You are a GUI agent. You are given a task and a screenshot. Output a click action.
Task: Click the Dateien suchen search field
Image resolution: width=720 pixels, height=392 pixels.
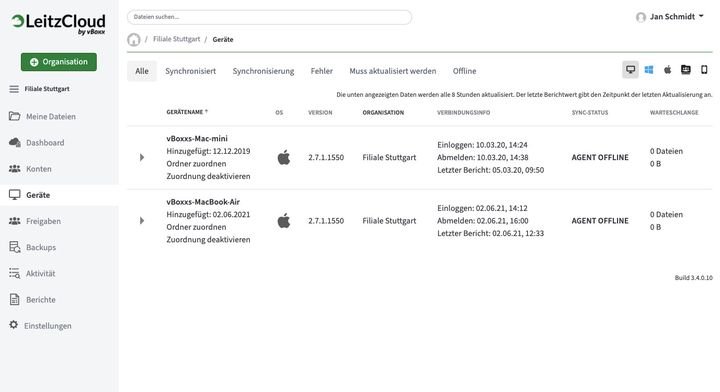coord(270,17)
